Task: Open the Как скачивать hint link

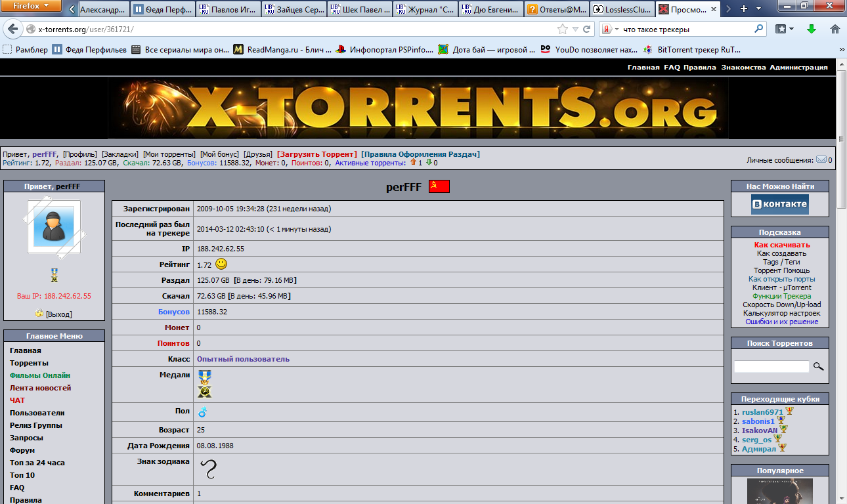Action: (781, 245)
